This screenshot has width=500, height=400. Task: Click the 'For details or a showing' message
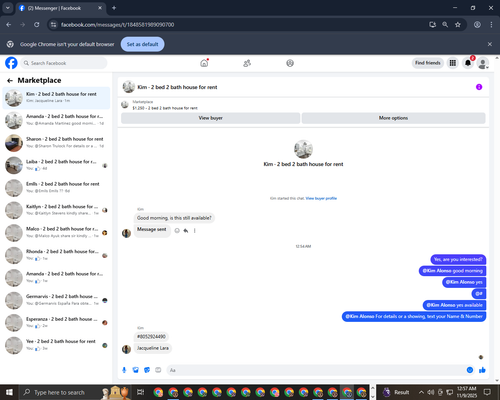coord(414,316)
